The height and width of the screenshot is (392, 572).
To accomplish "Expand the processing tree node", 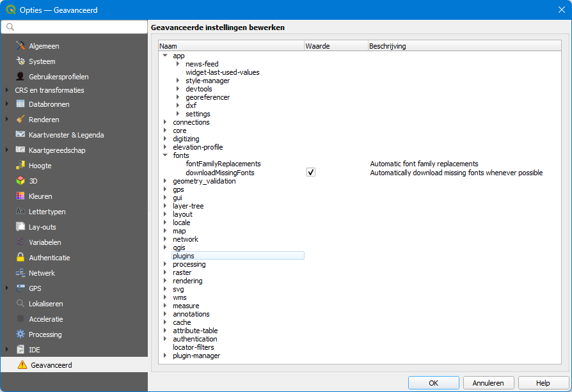I will [x=165, y=263].
